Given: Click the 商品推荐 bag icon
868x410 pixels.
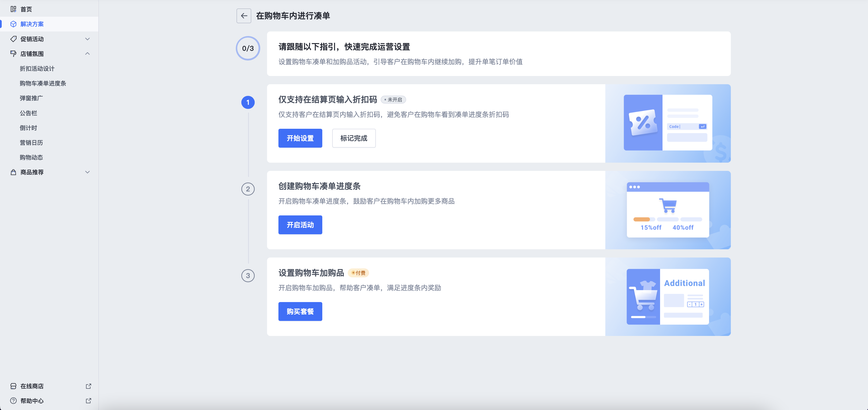Looking at the screenshot, I should pyautogui.click(x=13, y=172).
